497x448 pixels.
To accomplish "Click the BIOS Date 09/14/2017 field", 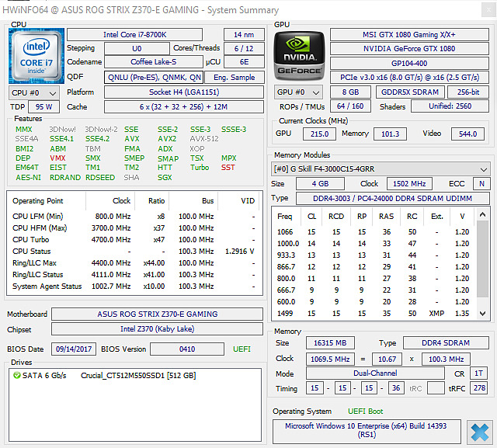I will (74, 349).
